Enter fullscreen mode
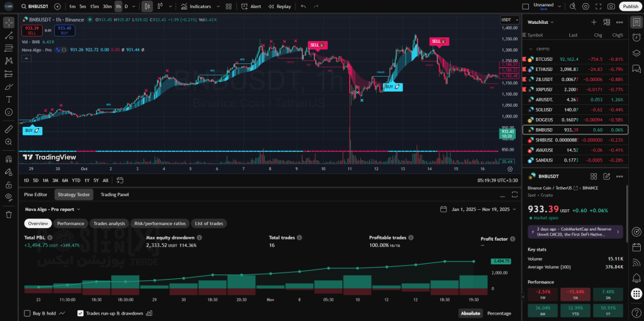This screenshot has height=321, width=644. (x=599, y=6)
